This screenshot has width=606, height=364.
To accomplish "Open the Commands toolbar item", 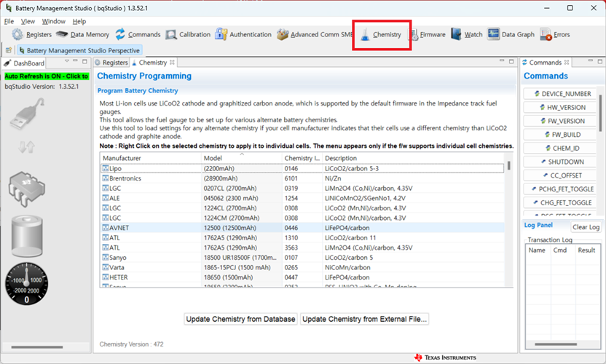I will coord(138,34).
